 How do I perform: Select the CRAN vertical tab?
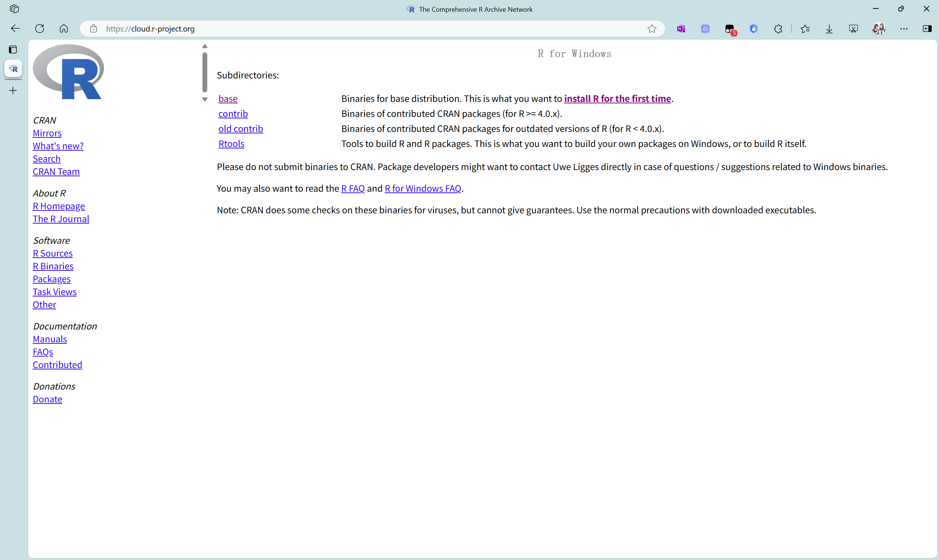(13, 69)
